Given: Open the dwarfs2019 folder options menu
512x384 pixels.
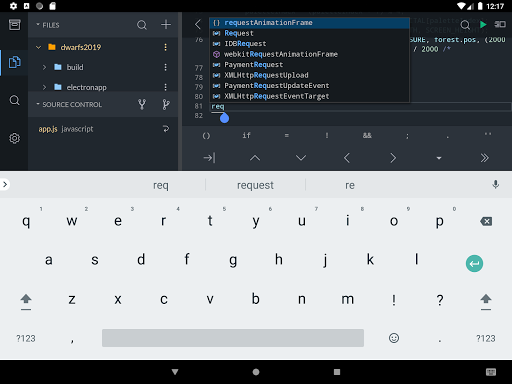Looking at the screenshot, I should pos(165,47).
